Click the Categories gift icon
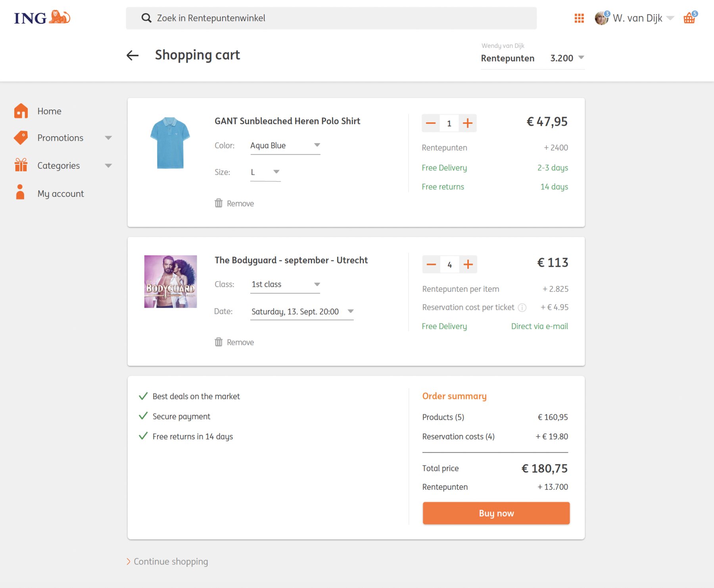Screen dimensions: 714x588 (21, 165)
